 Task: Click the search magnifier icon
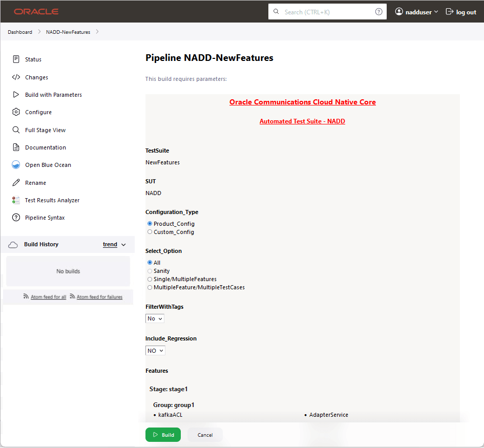[x=276, y=12]
